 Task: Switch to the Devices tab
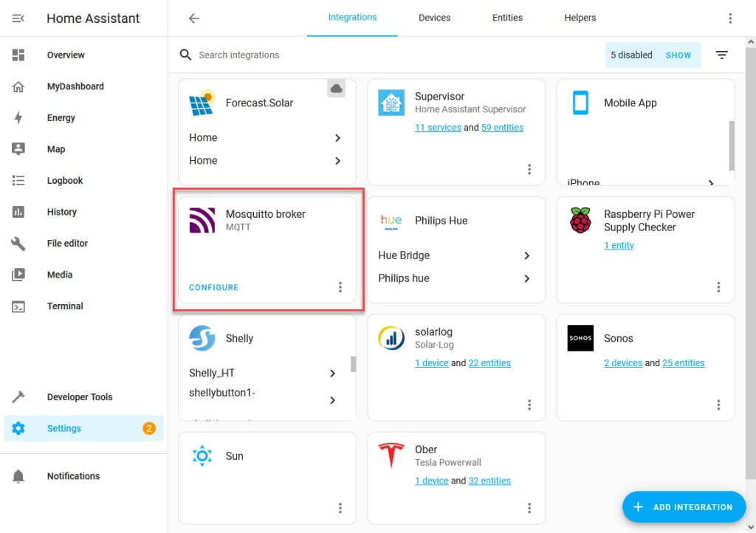click(x=434, y=18)
